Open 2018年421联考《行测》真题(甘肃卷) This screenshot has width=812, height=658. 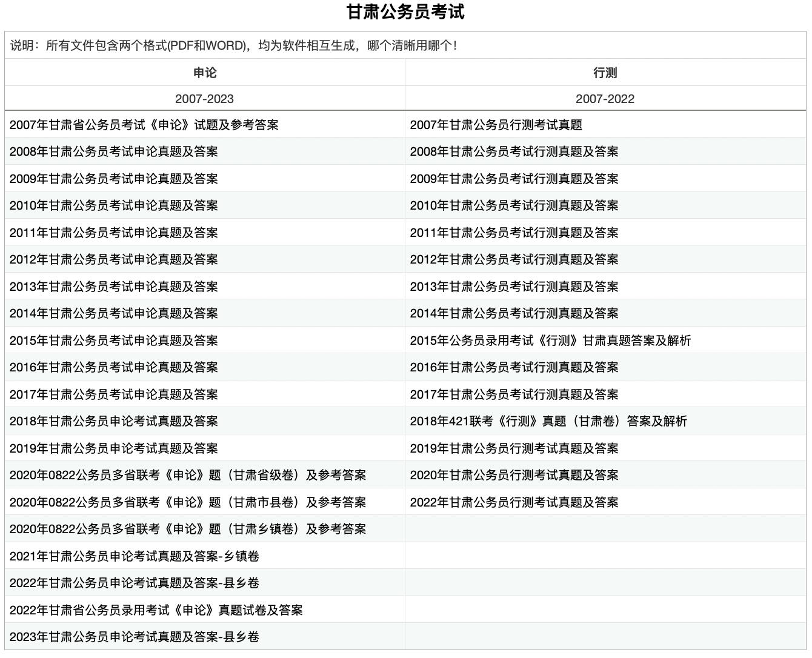(x=549, y=421)
